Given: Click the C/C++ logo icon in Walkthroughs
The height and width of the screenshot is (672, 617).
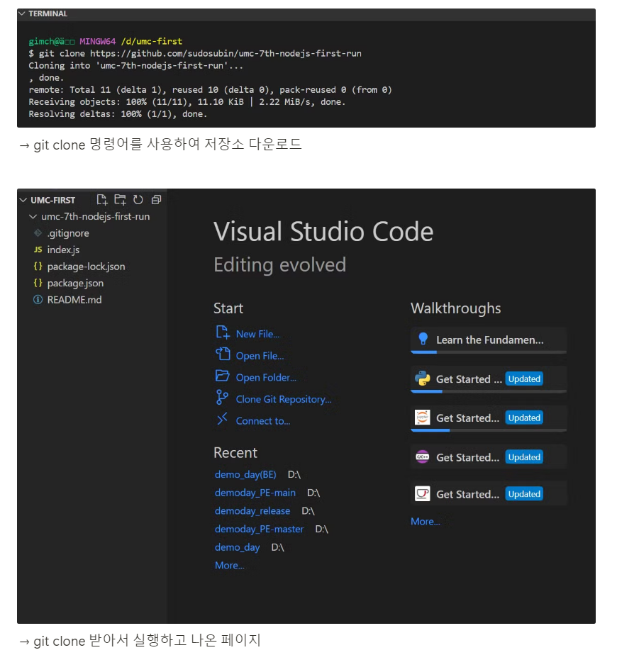Looking at the screenshot, I should (423, 457).
